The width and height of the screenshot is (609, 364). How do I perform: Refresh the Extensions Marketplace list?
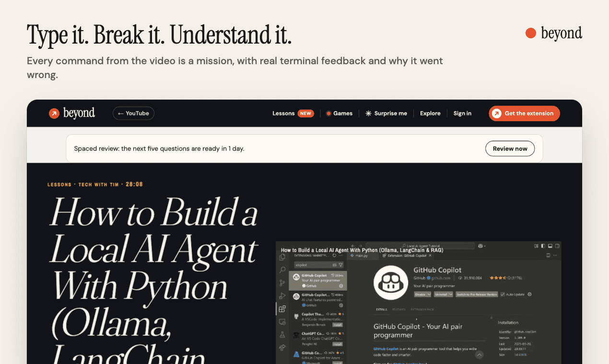[334, 256]
